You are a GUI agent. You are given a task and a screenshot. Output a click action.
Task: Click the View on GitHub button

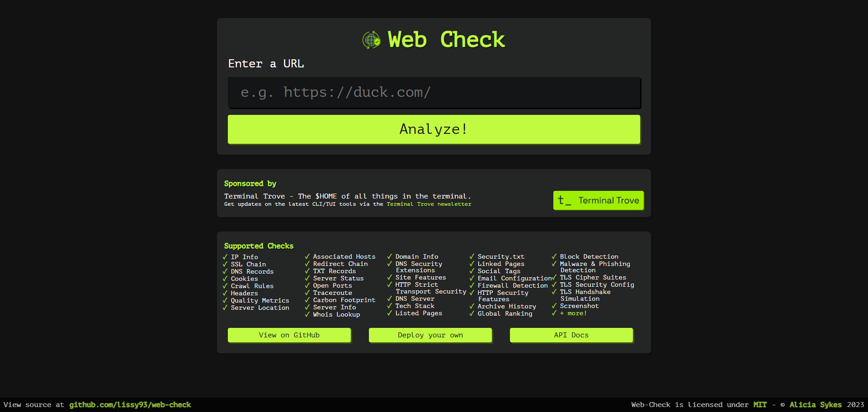tap(289, 335)
